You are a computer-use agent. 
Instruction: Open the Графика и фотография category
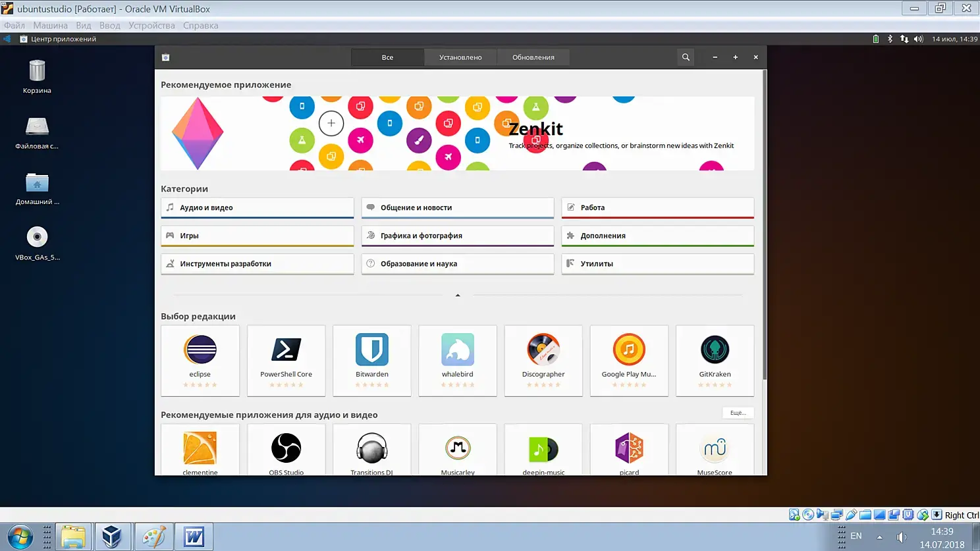click(458, 236)
